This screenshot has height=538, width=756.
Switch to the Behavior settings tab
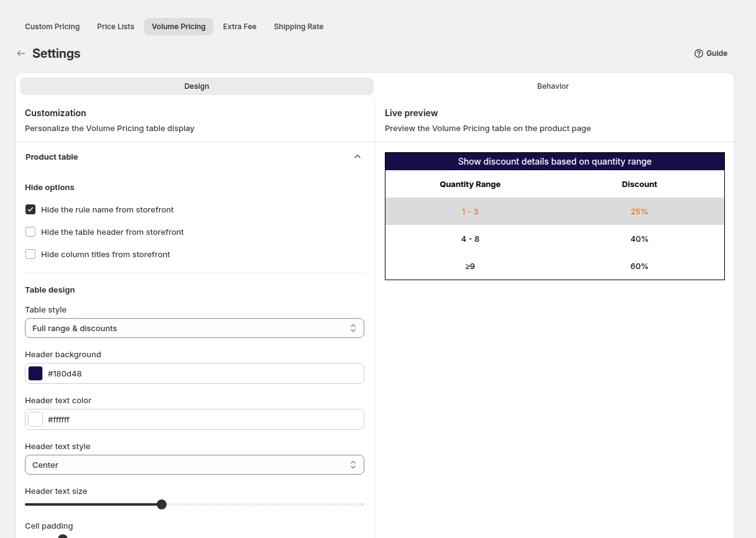[553, 86]
